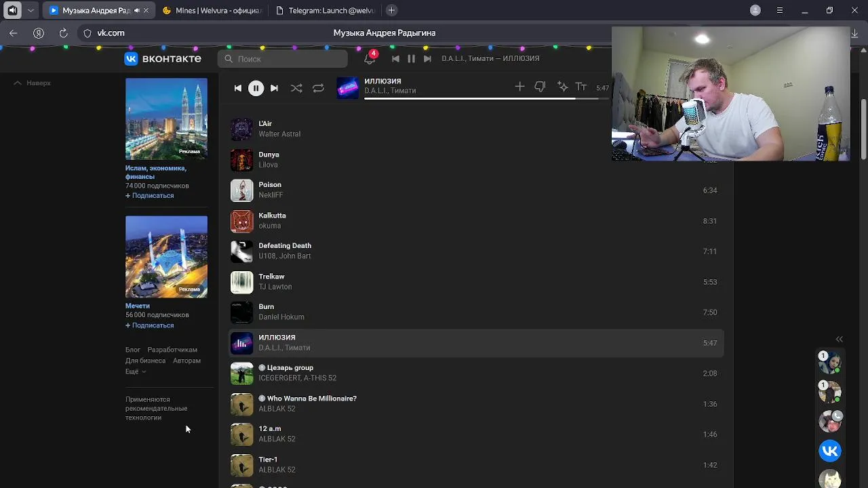
Task: Open artist ICEGERGERT, A-THIS 52
Action: [x=297, y=378]
